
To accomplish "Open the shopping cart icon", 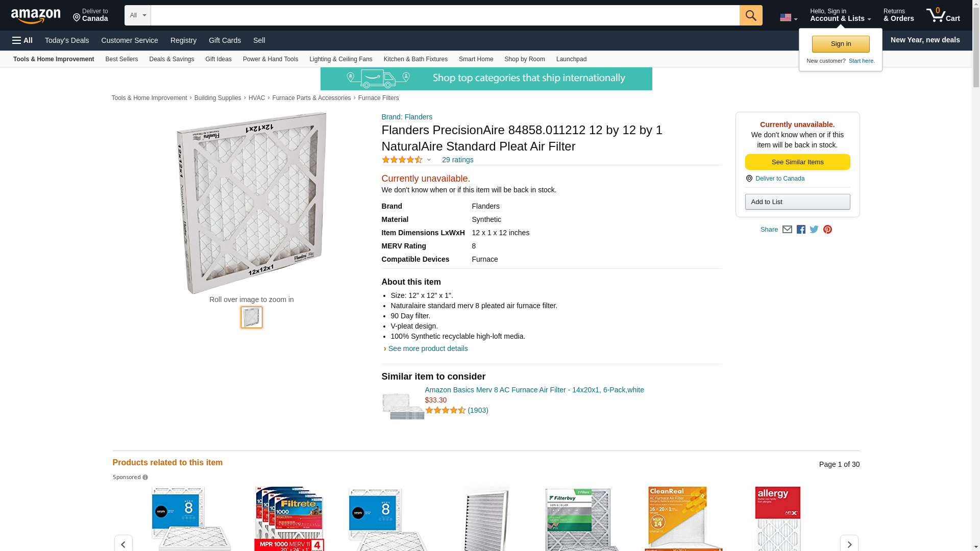I will pyautogui.click(x=943, y=15).
